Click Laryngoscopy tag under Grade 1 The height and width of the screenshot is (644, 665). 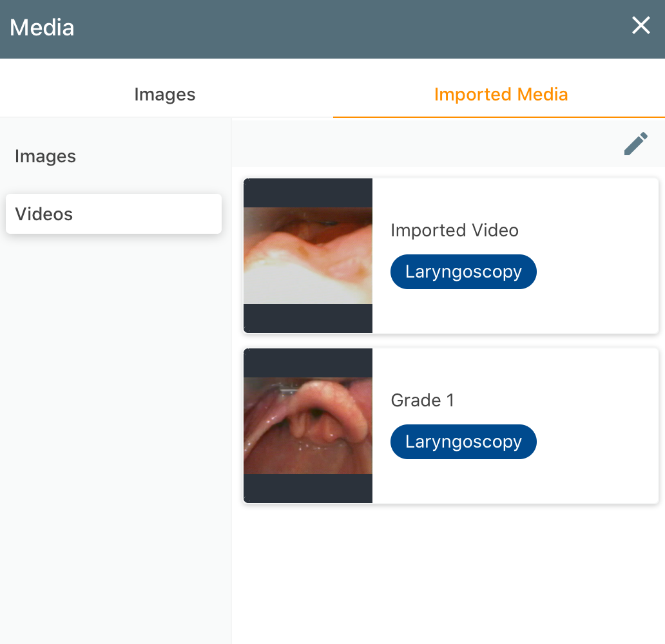463,442
